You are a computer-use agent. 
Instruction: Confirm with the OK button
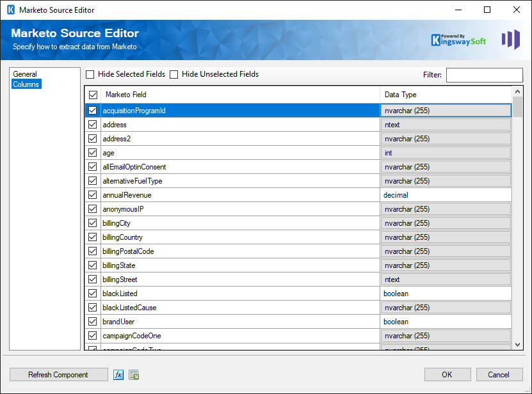(x=447, y=375)
